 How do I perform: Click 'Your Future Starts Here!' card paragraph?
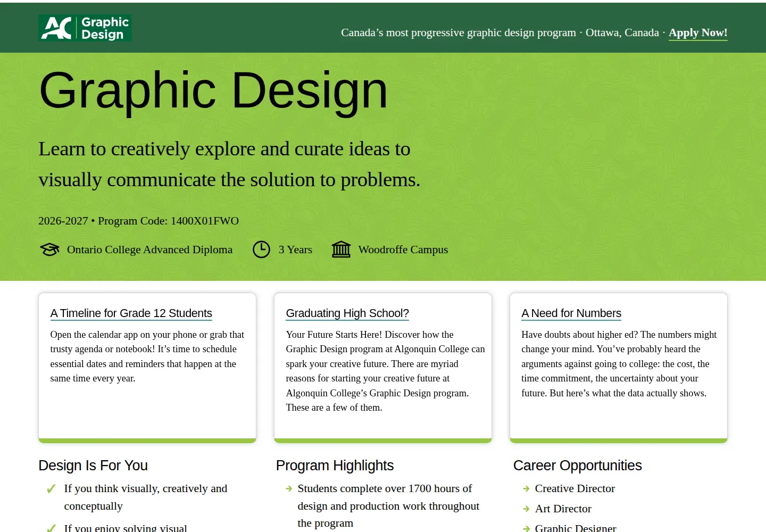pyautogui.click(x=385, y=371)
